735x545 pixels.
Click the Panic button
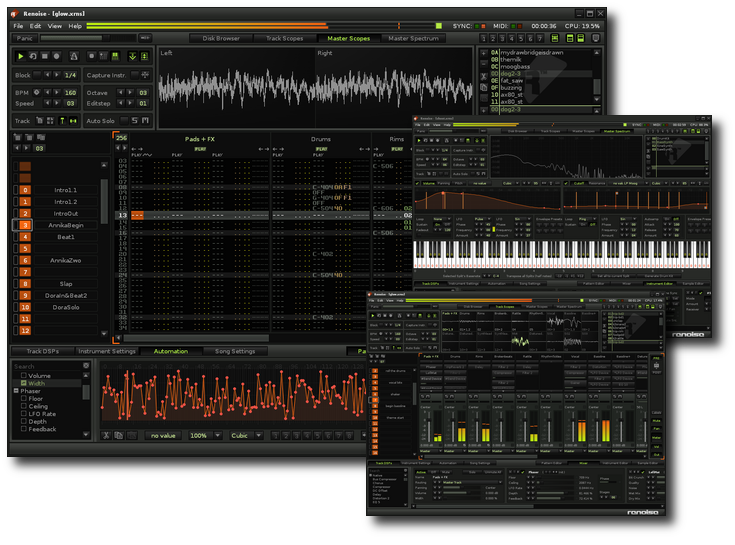[x=25, y=38]
